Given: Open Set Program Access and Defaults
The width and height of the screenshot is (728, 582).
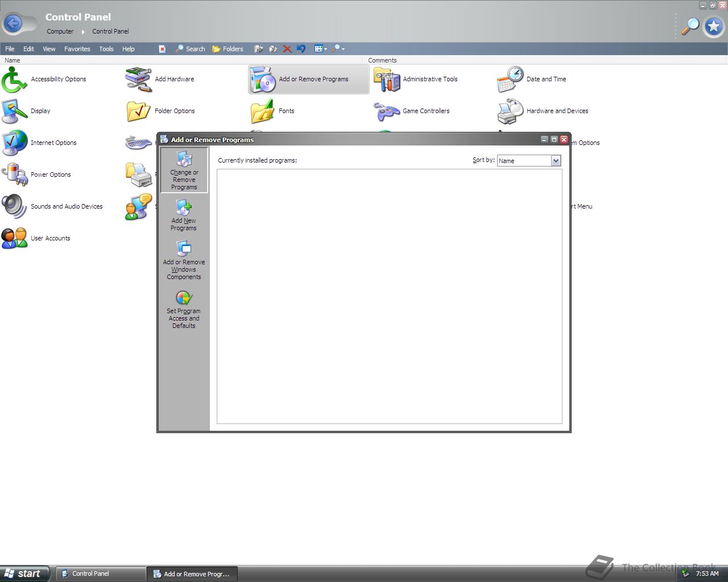Looking at the screenshot, I should tap(184, 310).
